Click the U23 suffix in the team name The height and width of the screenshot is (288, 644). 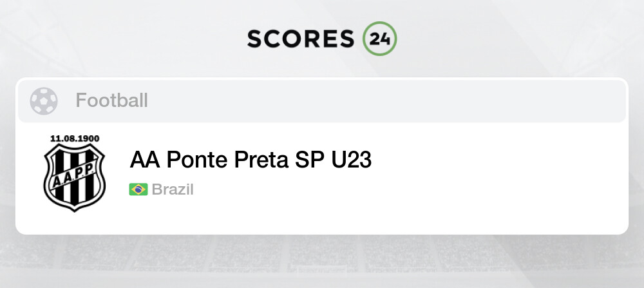click(x=352, y=159)
